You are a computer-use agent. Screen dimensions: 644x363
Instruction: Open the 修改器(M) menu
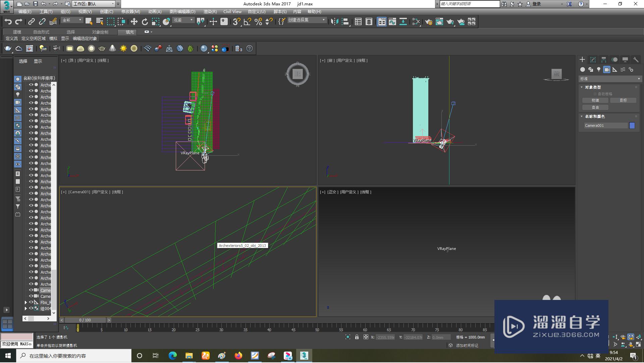click(130, 11)
